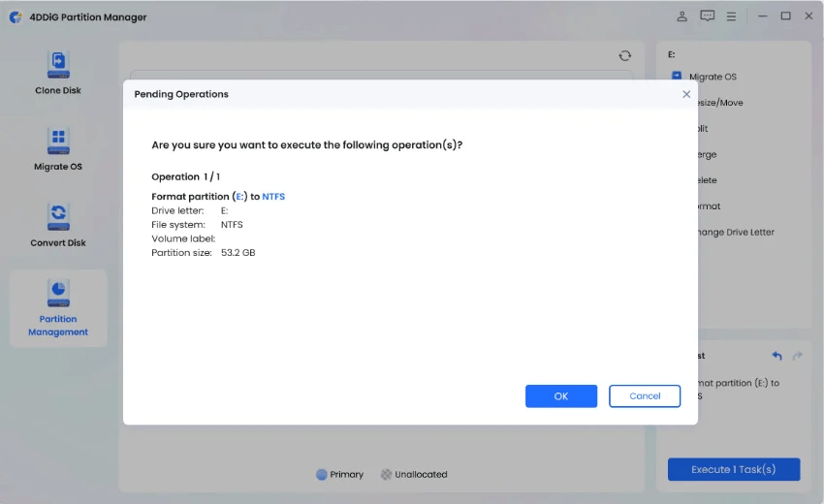Image resolution: width=824 pixels, height=504 pixels.
Task: Open the hamburger menu icon
Action: (x=731, y=16)
